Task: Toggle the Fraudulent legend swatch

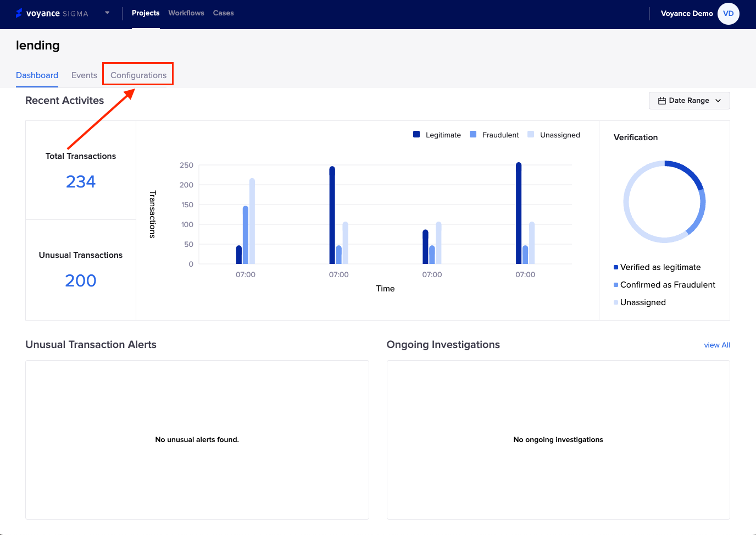Action: (473, 134)
